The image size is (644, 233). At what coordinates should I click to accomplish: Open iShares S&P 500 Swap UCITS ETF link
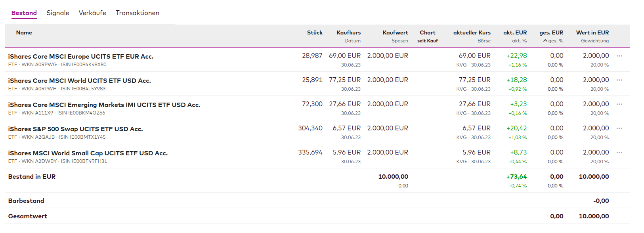coord(76,129)
